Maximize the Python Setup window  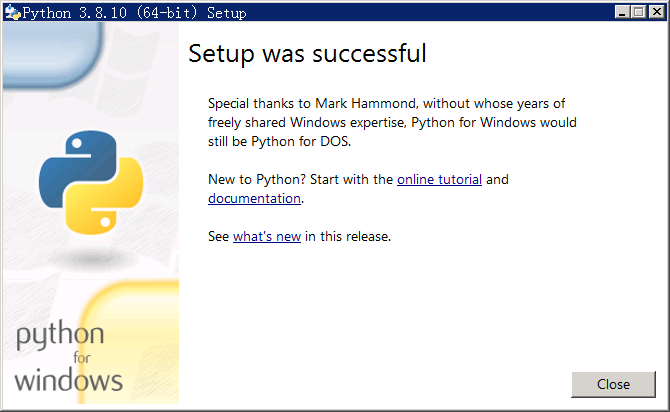coord(638,12)
